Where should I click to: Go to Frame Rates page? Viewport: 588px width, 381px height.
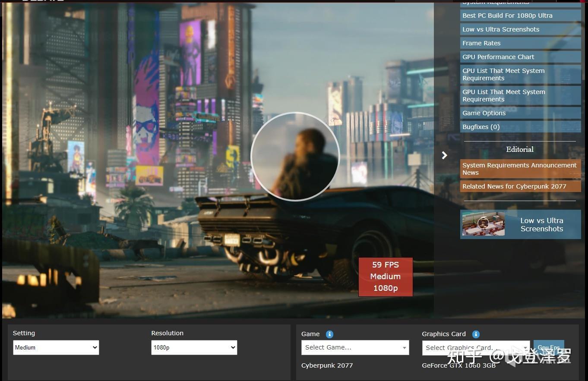[520, 43]
